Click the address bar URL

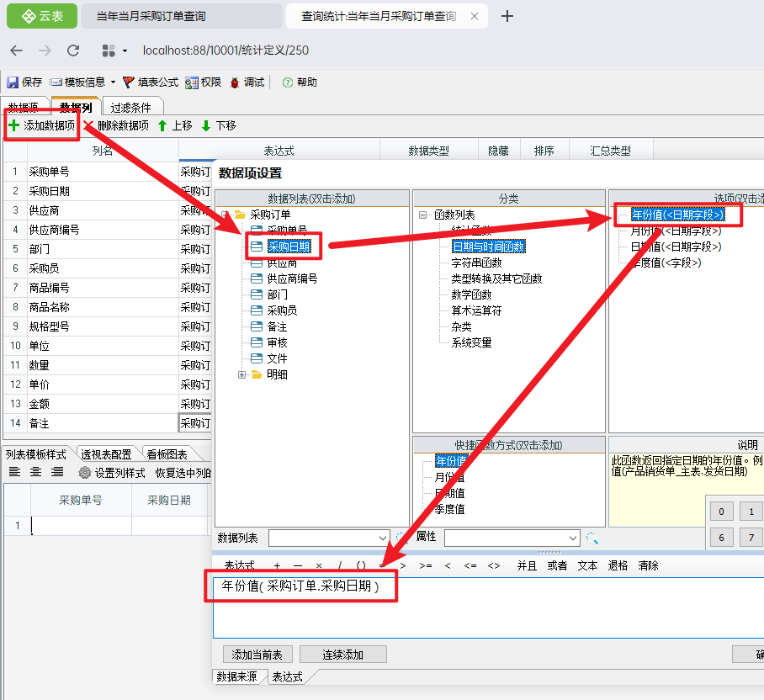[x=225, y=50]
